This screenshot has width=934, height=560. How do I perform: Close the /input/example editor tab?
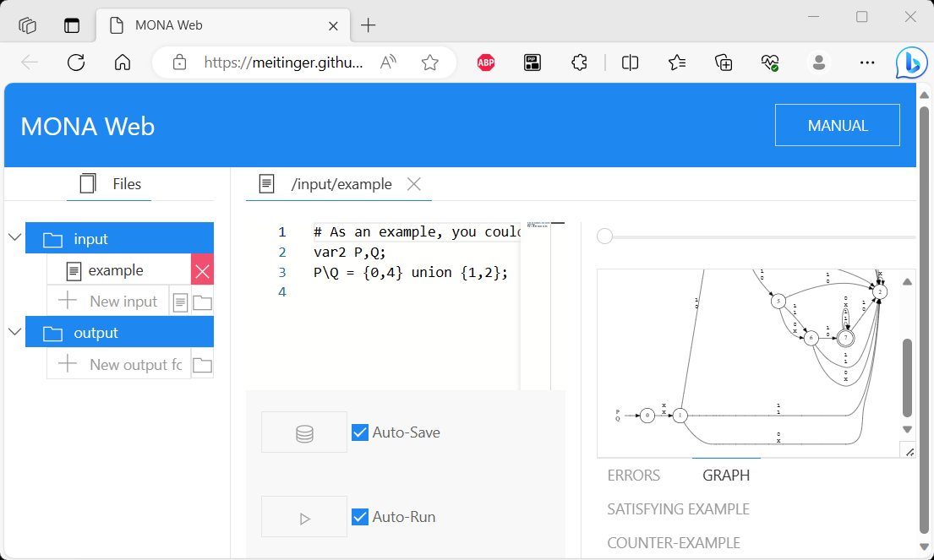414,184
